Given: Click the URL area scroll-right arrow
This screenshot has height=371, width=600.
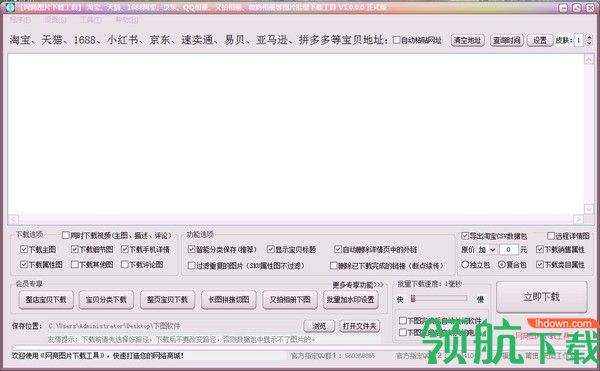Looking at the screenshot, I should coord(578,220).
